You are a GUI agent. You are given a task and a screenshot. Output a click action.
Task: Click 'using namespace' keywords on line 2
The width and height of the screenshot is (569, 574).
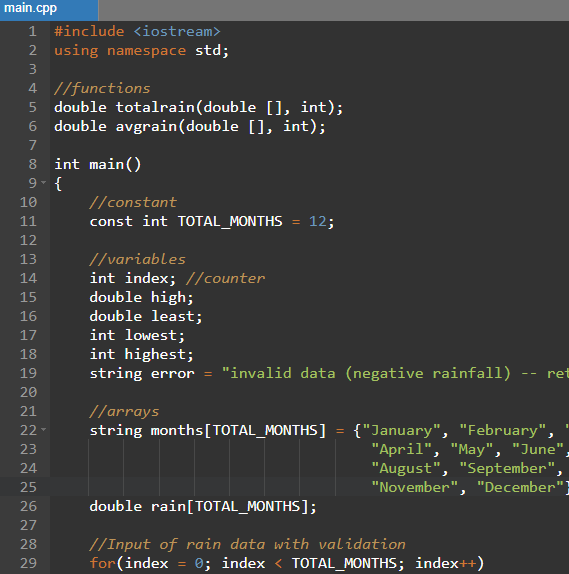(120, 51)
